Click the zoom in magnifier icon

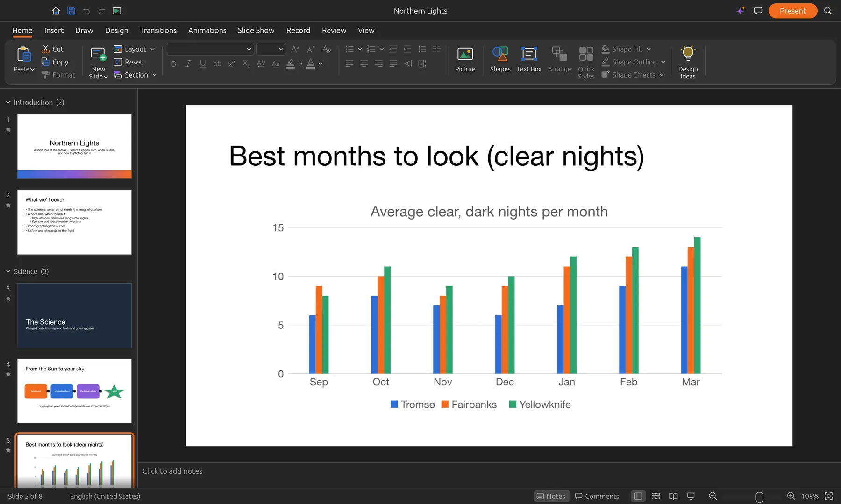click(x=791, y=496)
